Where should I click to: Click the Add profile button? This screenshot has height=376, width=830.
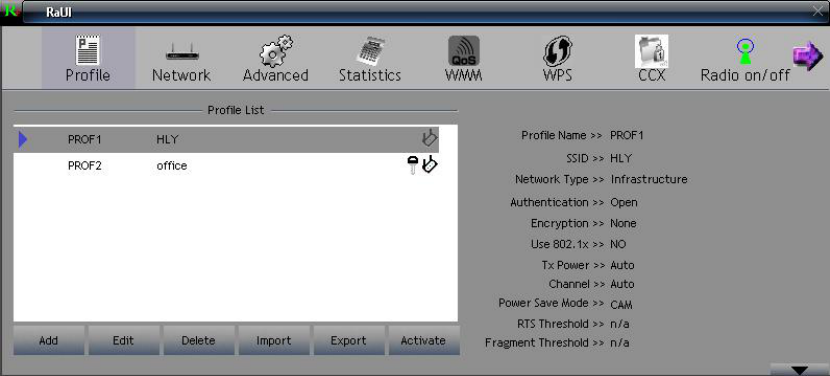pos(49,341)
